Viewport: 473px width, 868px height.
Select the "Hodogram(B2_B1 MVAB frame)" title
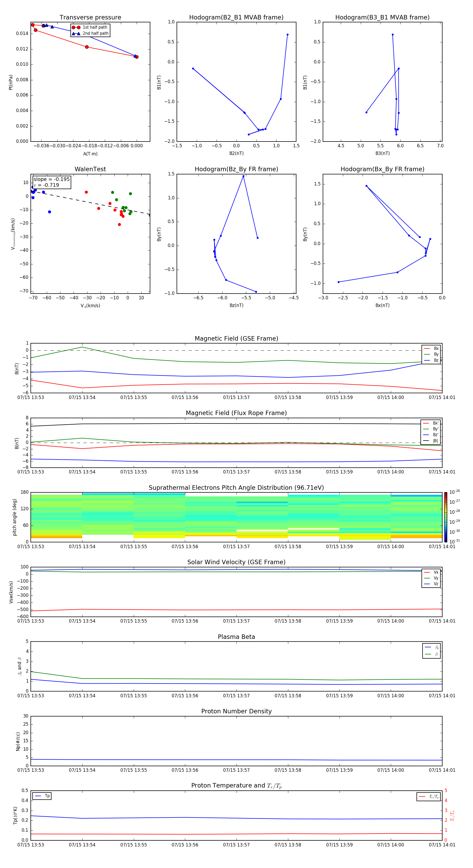coord(236,17)
